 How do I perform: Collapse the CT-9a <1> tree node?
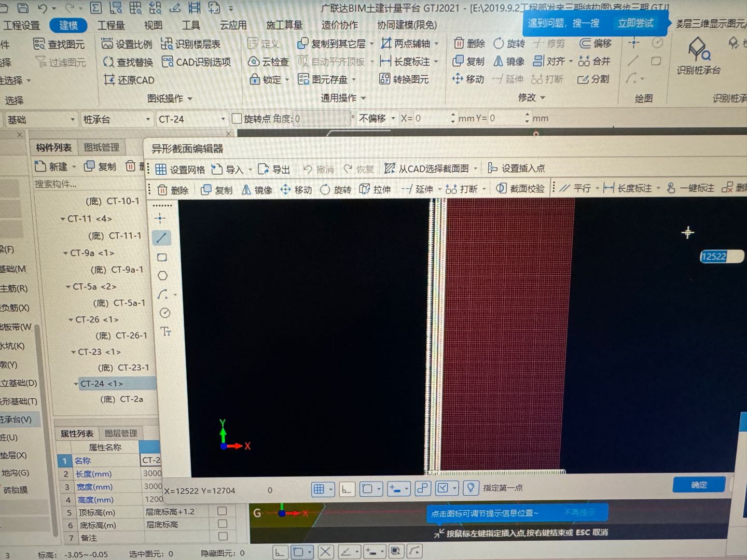click(x=65, y=253)
